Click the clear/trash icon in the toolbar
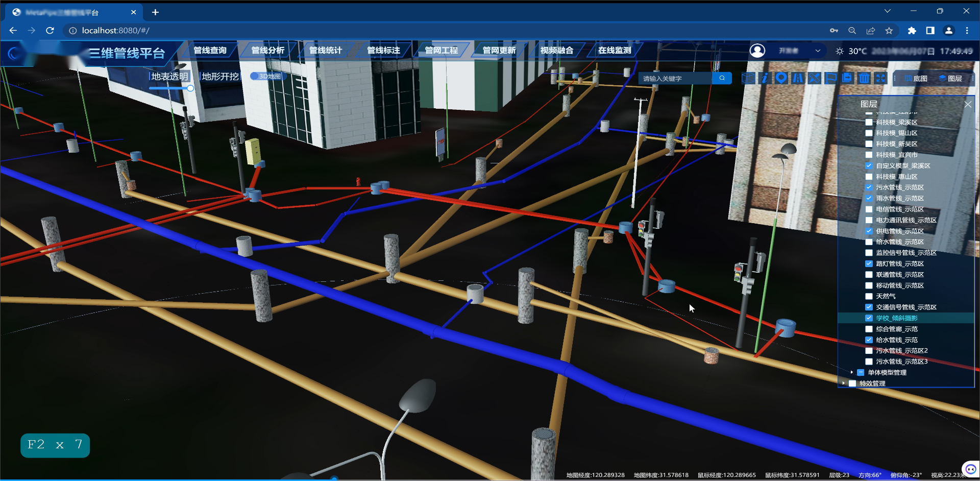The height and width of the screenshot is (481, 980). tap(864, 78)
